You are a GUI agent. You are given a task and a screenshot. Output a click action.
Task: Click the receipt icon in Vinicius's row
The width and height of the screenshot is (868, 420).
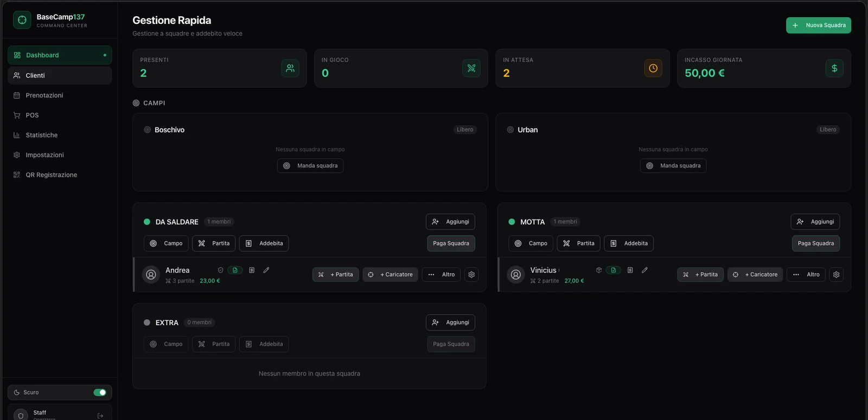(630, 270)
